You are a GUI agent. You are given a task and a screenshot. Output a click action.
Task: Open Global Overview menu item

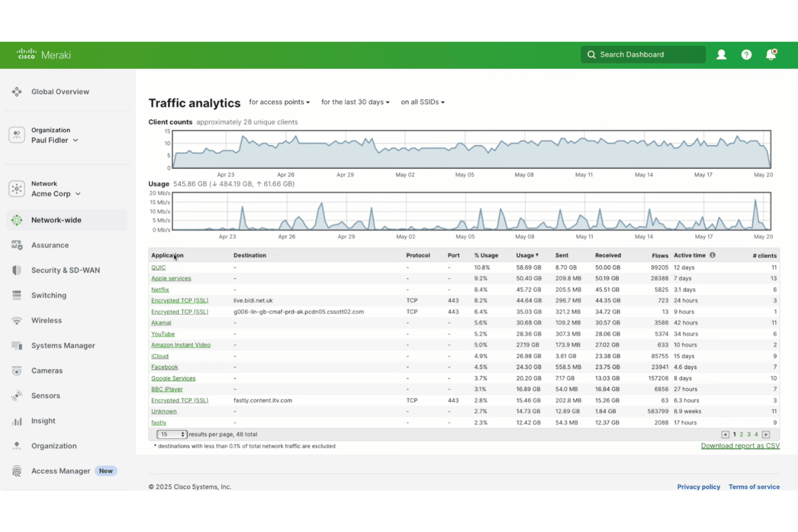[x=60, y=92]
